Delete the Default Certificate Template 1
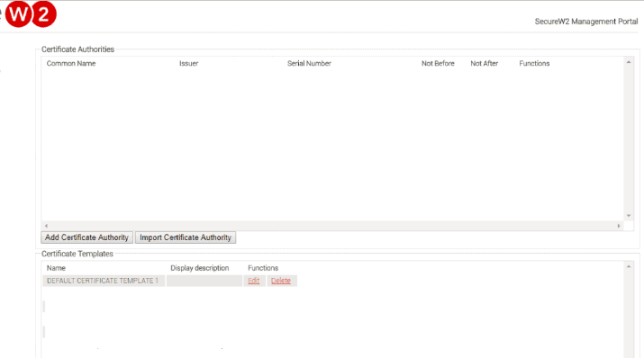644x358 pixels. pos(280,281)
